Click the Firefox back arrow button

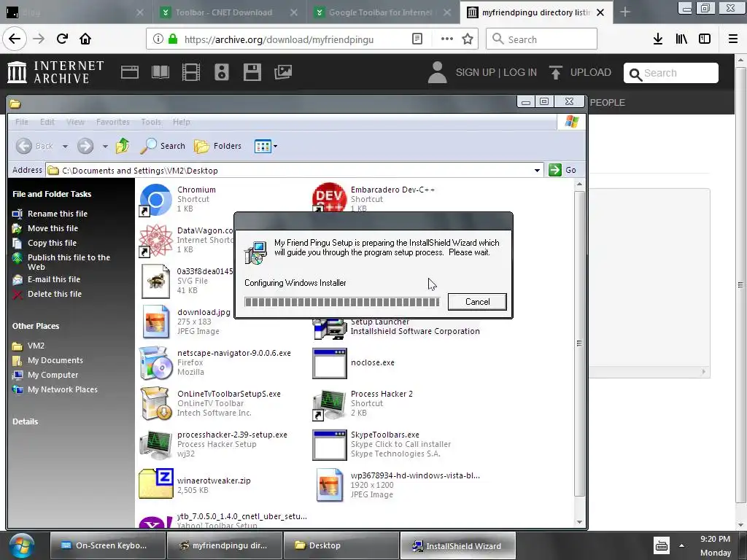tap(15, 39)
